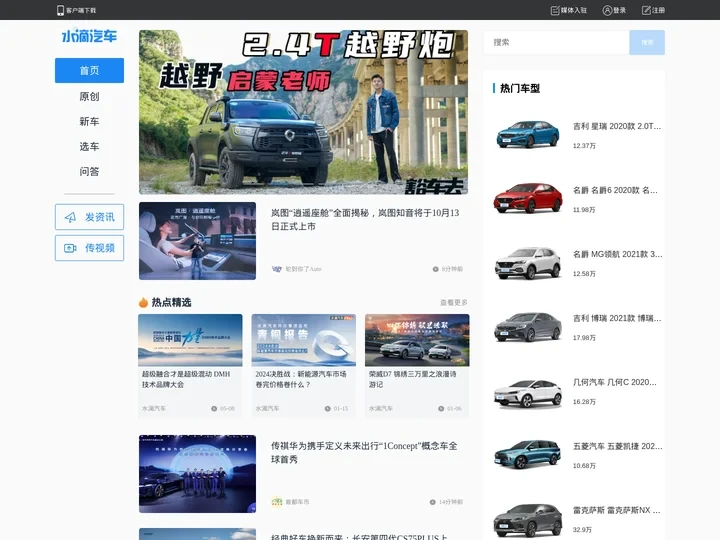Open the 新车 menu item
Image resolution: width=720 pixels, height=540 pixels.
pos(89,122)
